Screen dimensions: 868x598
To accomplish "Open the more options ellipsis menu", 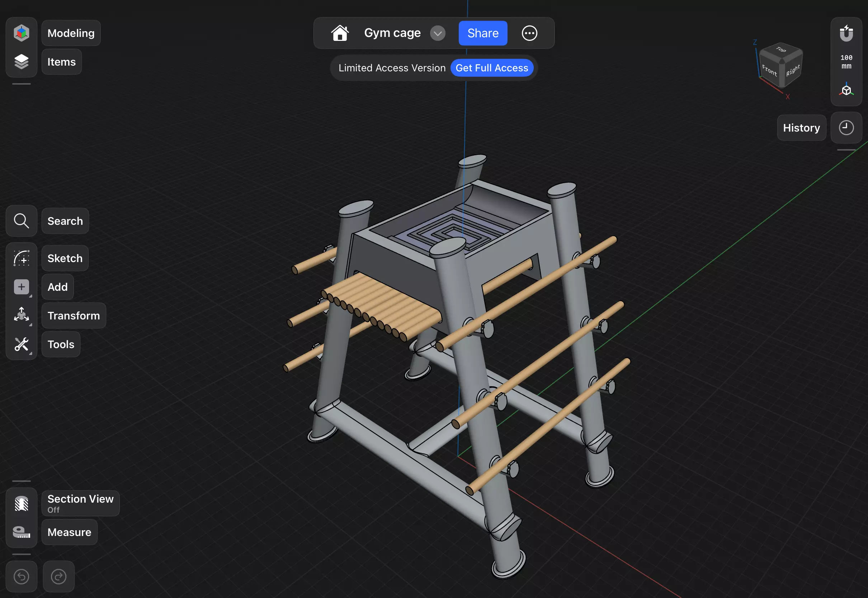I will tap(529, 33).
